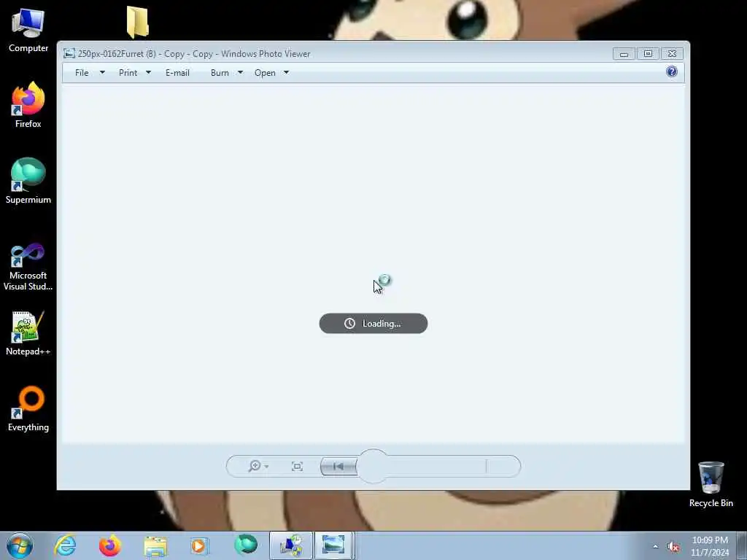
Task: Expand the zoom level dropdown arrow
Action: pos(266,466)
